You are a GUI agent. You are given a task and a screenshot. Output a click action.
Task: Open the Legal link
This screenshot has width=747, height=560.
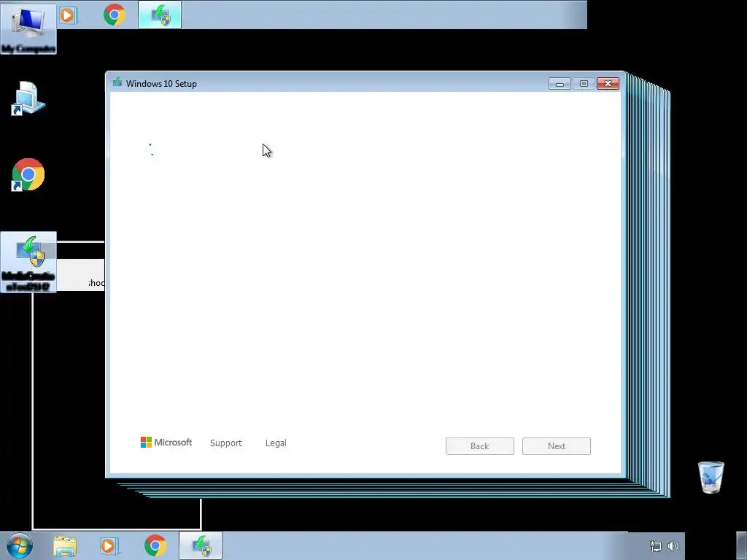(x=276, y=443)
